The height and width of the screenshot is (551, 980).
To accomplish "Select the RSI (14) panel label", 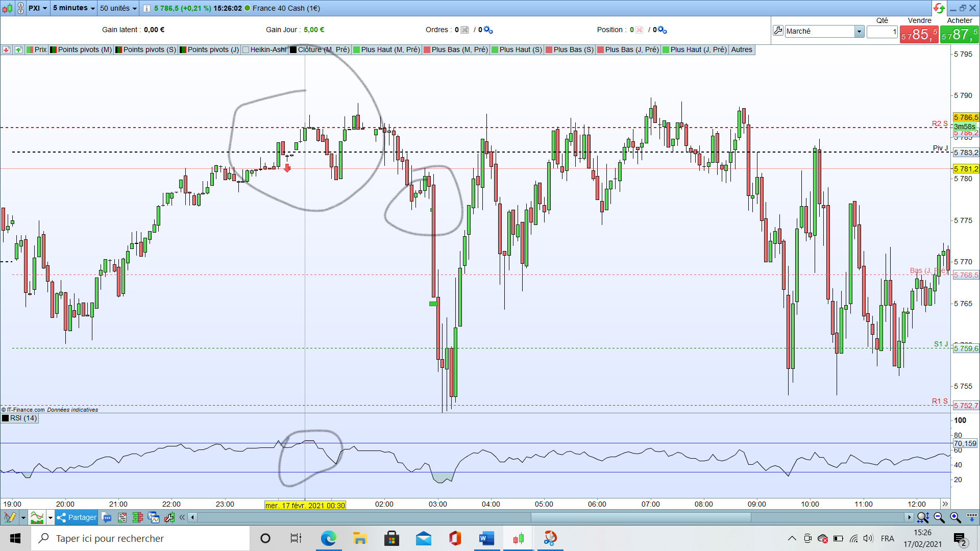I will tap(20, 418).
